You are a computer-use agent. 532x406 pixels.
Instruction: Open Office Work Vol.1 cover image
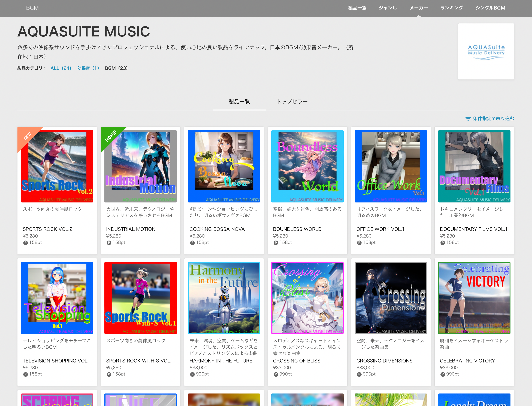click(391, 166)
